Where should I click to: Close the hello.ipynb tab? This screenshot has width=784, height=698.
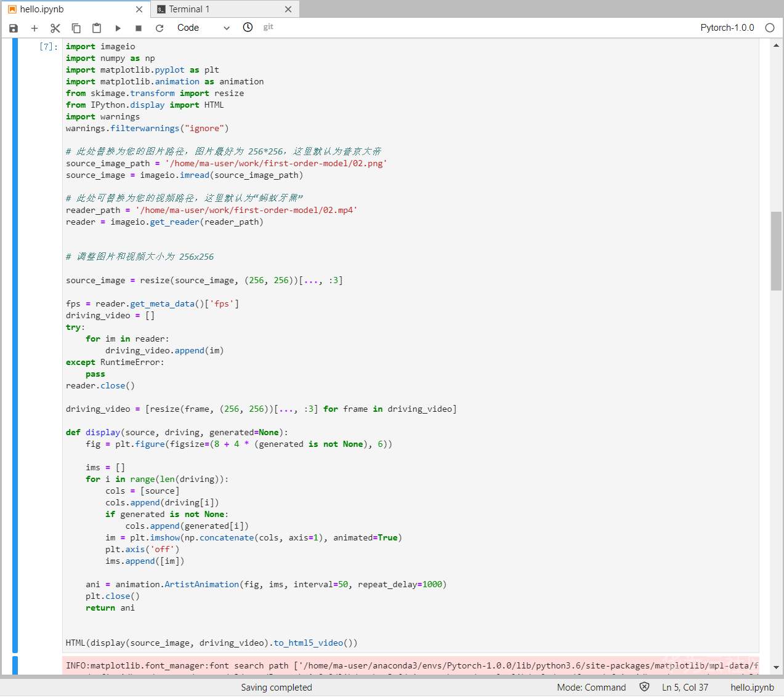click(x=139, y=9)
